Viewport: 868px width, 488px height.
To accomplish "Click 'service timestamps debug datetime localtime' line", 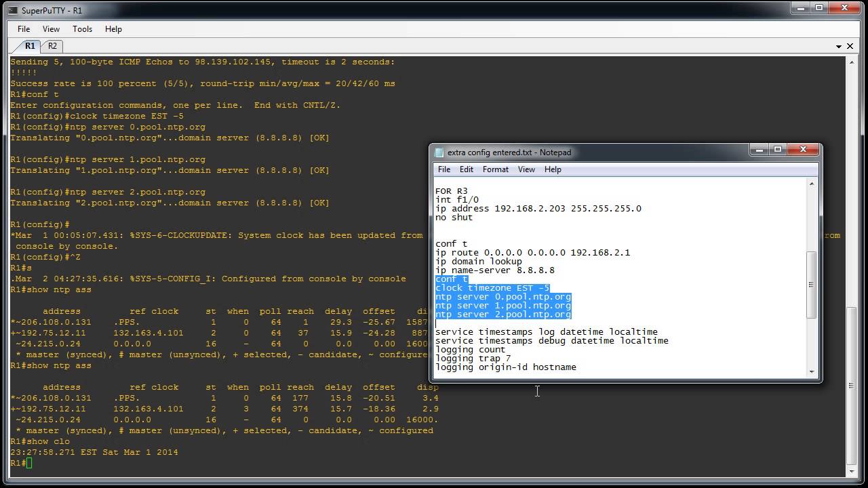I will (x=552, y=341).
